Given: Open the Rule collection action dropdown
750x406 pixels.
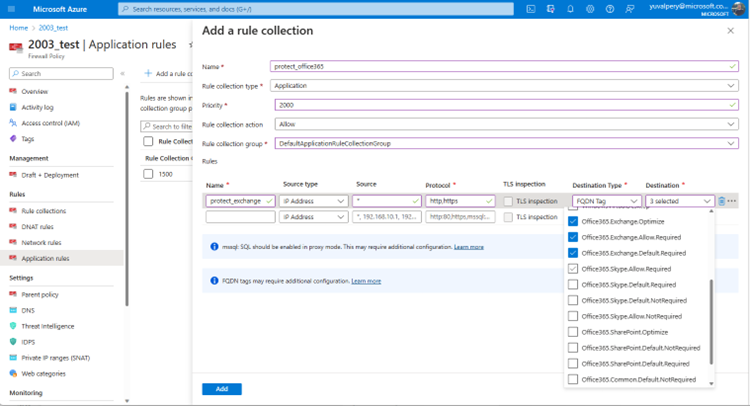Looking at the screenshot, I should [x=504, y=124].
